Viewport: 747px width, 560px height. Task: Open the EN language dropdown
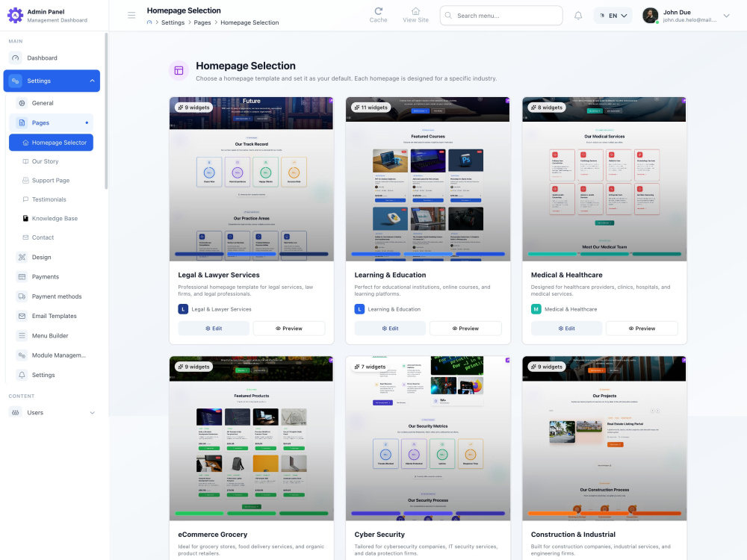tap(613, 15)
